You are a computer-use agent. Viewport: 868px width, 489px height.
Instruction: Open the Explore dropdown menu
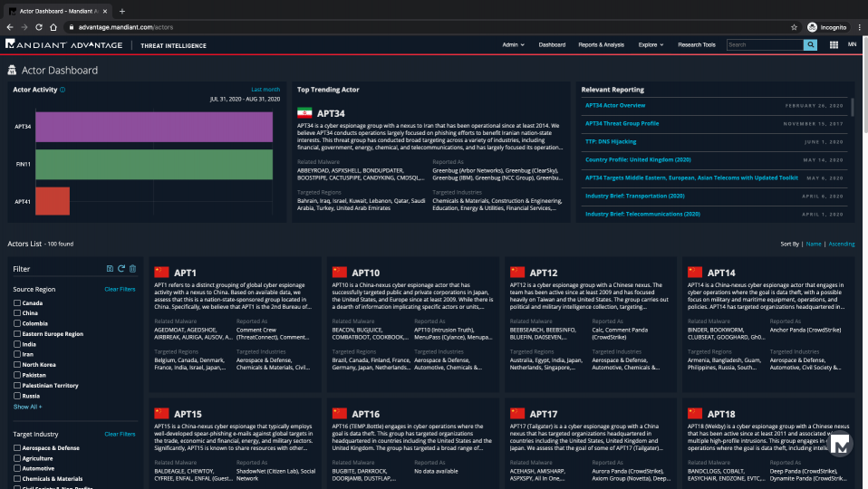(x=651, y=44)
